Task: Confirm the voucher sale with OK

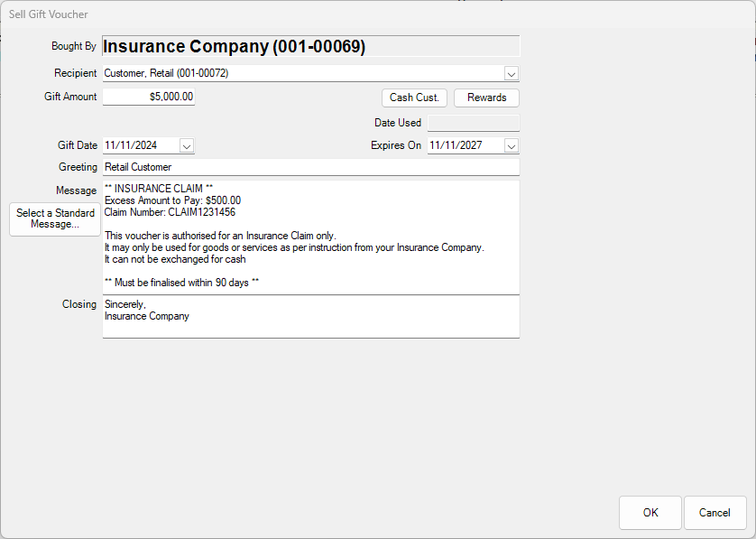Action: 650,513
